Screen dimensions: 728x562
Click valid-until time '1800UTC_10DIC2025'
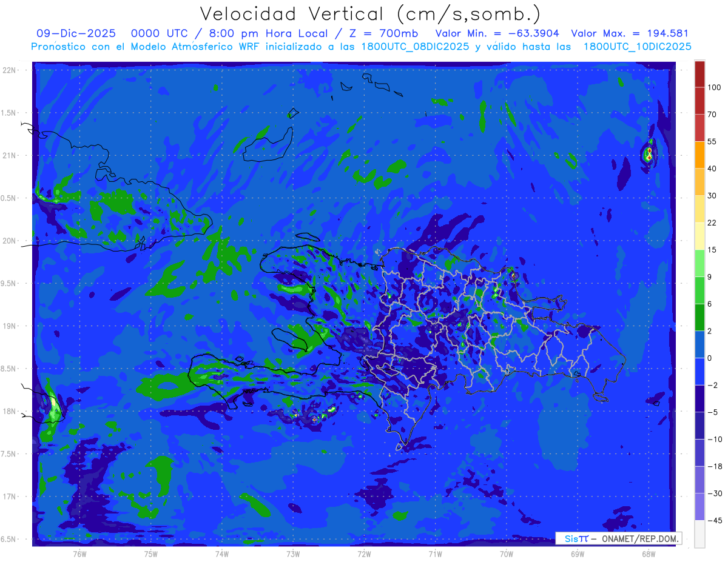pos(637,47)
